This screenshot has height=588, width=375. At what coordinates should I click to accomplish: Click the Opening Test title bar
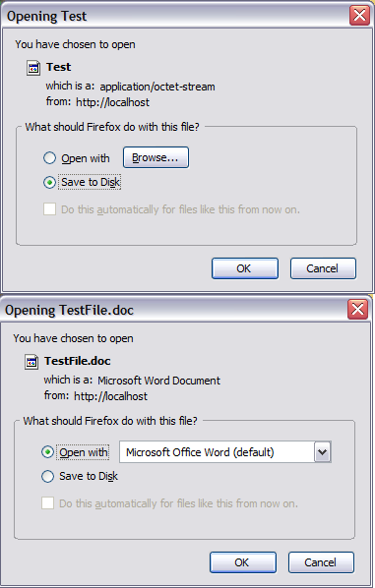174,16
